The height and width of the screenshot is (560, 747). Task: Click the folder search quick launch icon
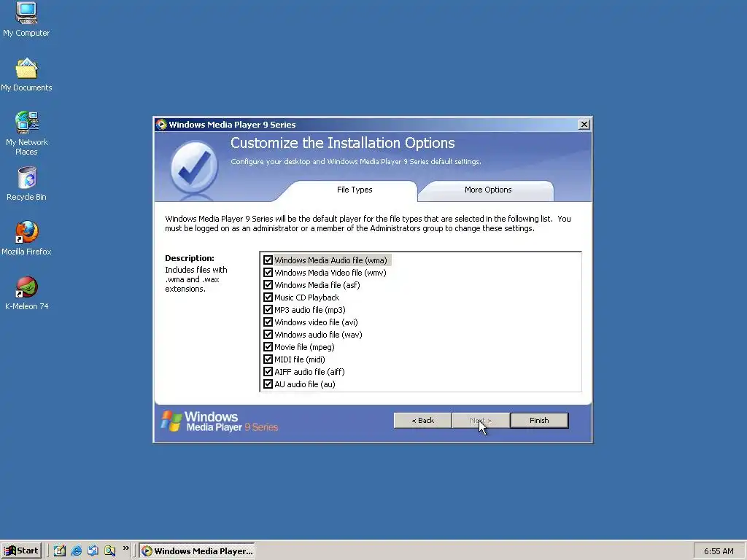[109, 551]
